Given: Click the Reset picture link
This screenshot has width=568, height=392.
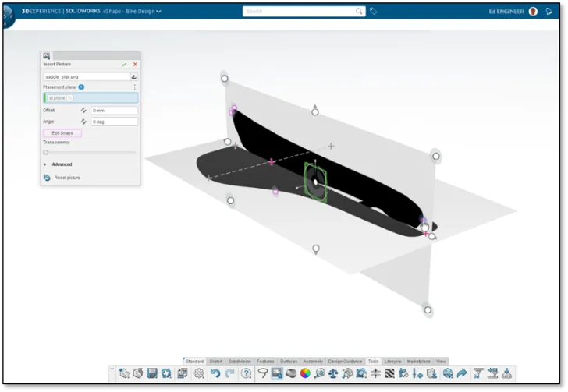Looking at the screenshot, I should pos(67,178).
